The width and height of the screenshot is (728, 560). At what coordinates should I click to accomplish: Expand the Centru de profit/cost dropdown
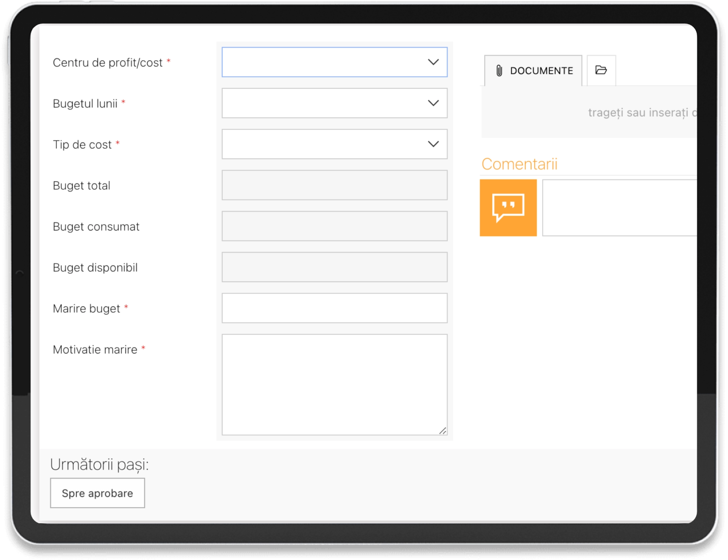[x=334, y=62]
